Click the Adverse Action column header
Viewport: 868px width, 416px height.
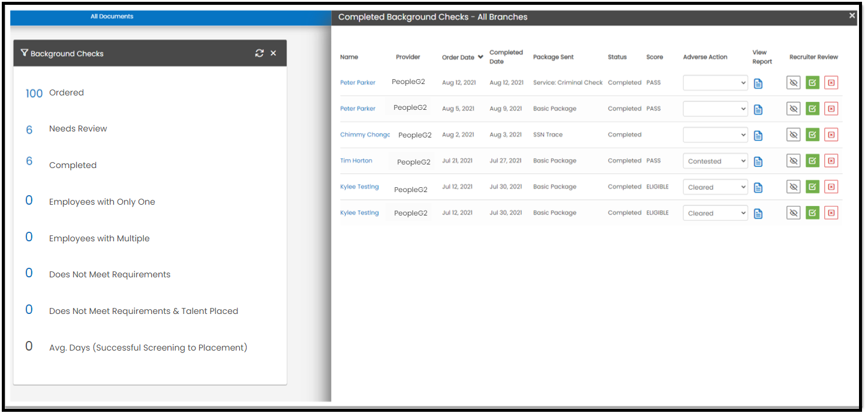pyautogui.click(x=705, y=57)
